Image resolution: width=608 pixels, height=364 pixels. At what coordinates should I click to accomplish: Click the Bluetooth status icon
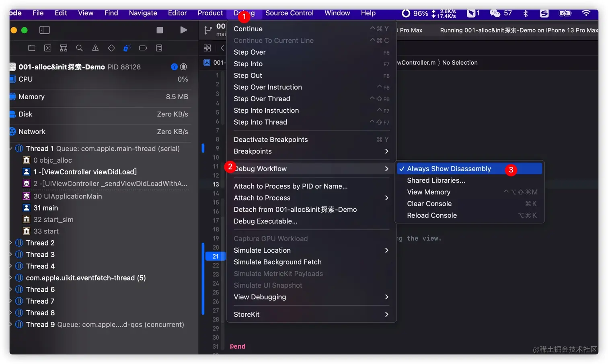(x=525, y=13)
